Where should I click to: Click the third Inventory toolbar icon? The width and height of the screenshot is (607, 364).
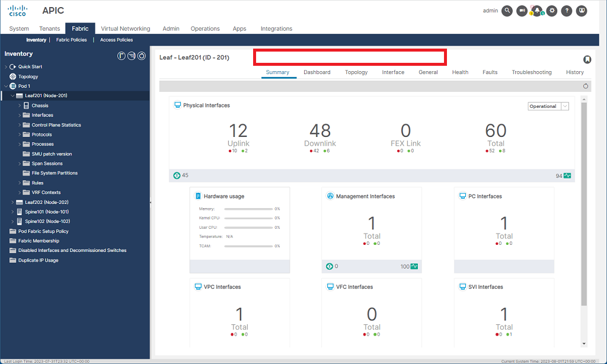(x=142, y=56)
